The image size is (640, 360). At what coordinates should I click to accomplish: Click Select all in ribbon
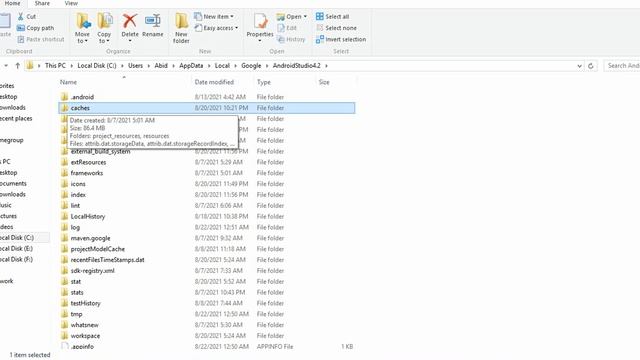tap(332, 16)
